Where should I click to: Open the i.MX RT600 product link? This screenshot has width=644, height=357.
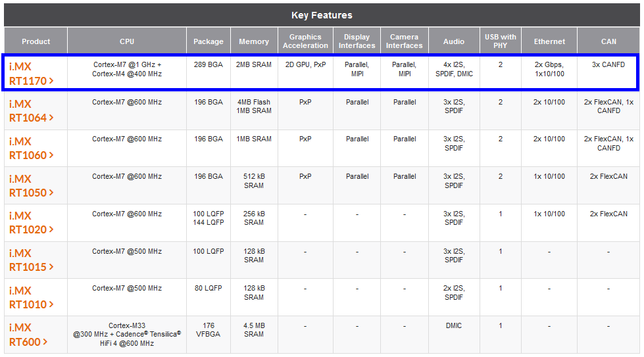point(28,335)
